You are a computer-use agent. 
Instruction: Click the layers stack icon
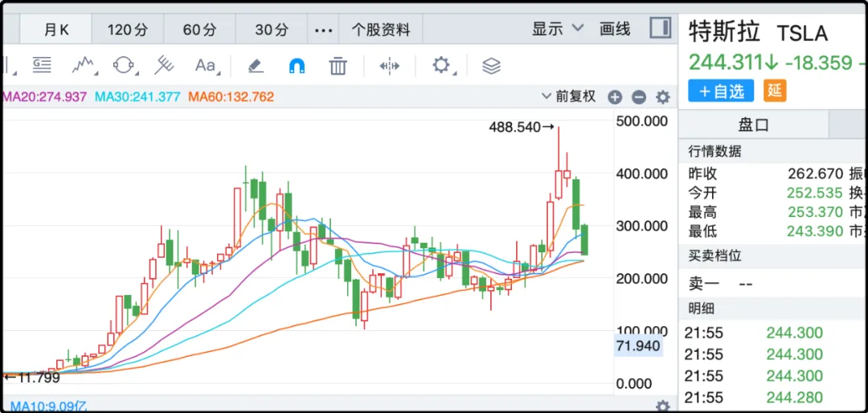(x=491, y=65)
